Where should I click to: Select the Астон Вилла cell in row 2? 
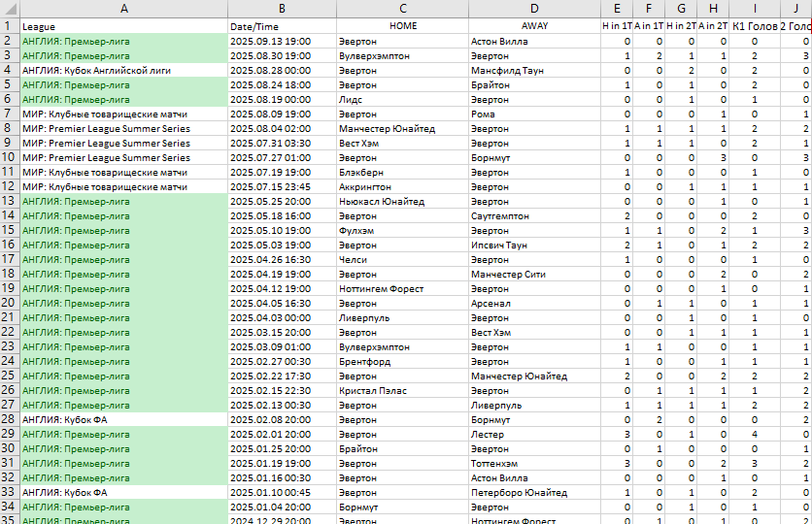click(x=533, y=41)
